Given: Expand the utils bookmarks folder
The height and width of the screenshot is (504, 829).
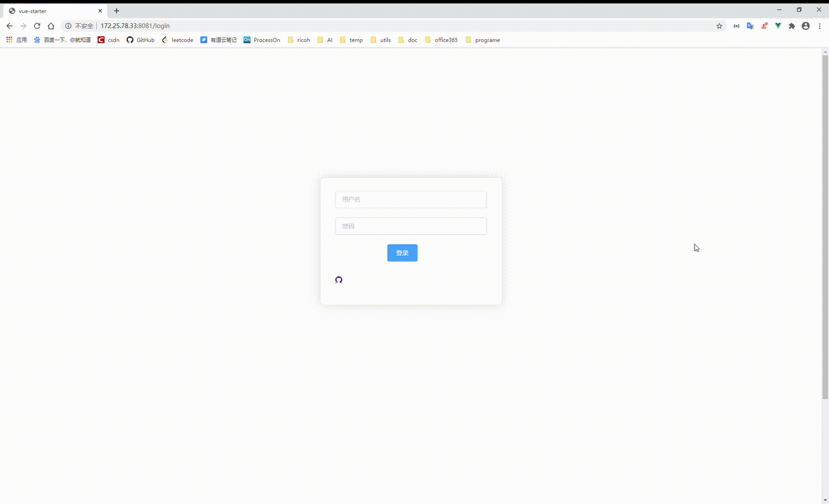Looking at the screenshot, I should 380,40.
